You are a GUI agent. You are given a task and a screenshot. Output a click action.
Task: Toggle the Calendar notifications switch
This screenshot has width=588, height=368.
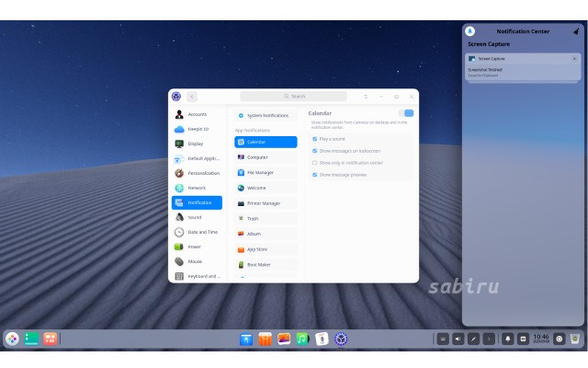click(406, 113)
